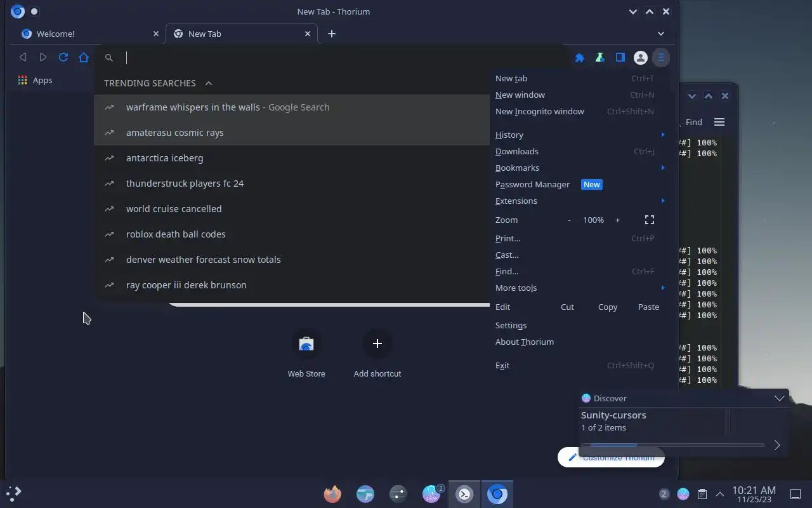Click Copy in the Edit row
The image size is (812, 508).
coord(608,307)
